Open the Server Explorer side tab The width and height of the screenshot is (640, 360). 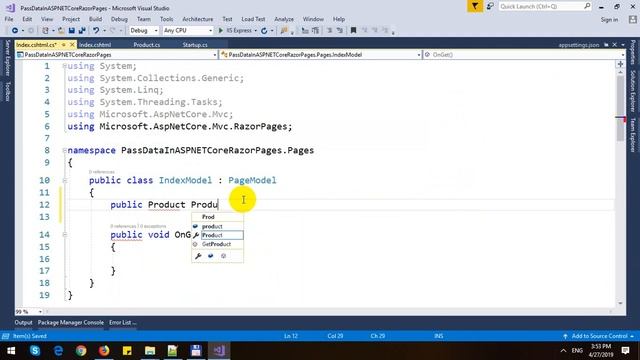pyautogui.click(x=7, y=58)
